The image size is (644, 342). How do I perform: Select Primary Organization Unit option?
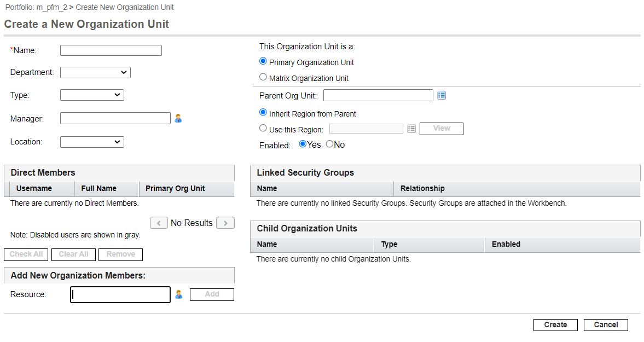pyautogui.click(x=263, y=61)
